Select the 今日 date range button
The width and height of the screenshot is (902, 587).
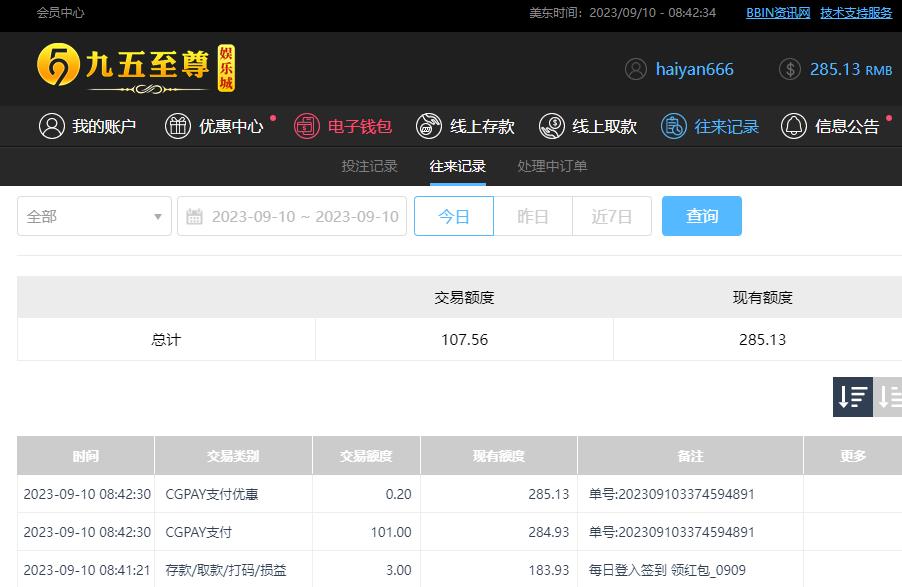[454, 216]
